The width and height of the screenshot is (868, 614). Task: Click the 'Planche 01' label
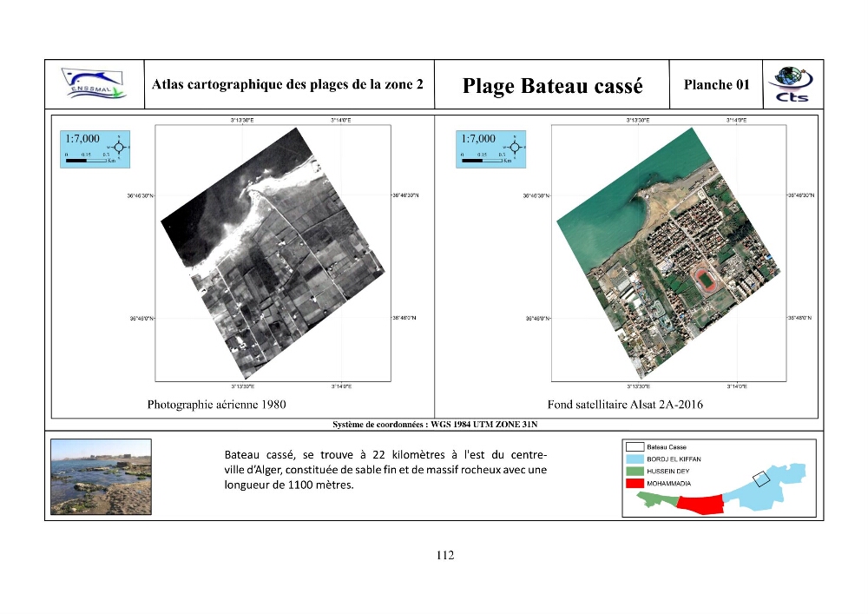pyautogui.click(x=716, y=85)
